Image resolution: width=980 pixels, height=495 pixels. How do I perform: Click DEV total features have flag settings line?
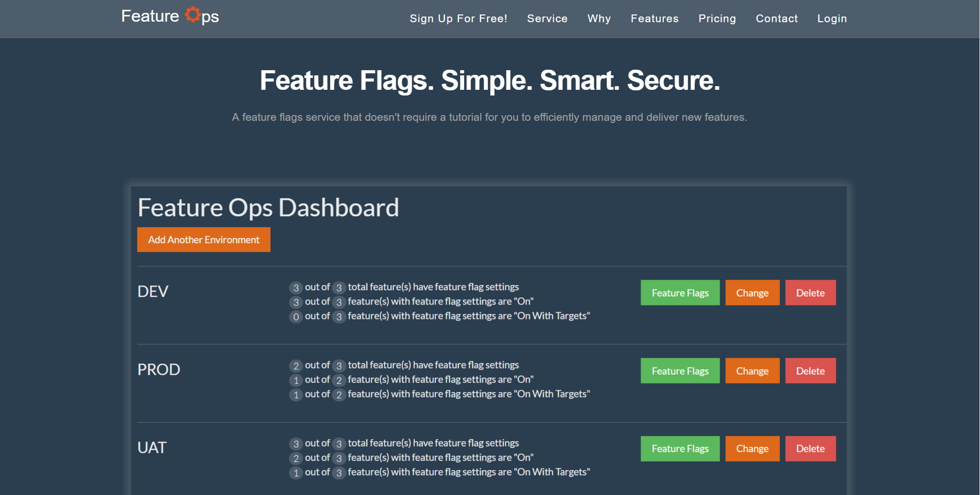tap(404, 287)
